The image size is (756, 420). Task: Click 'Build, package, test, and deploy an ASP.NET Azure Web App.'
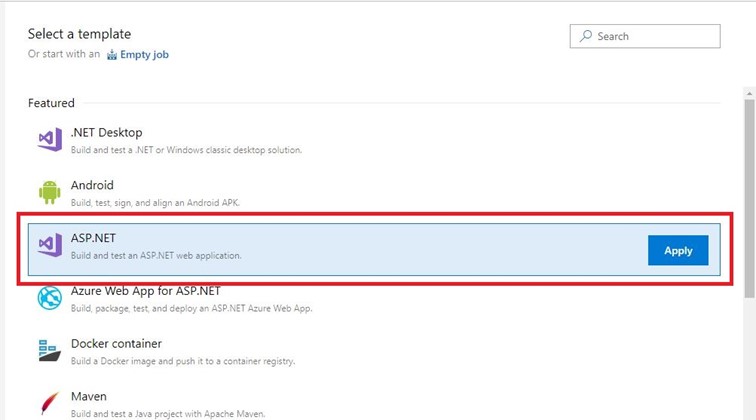191,308
